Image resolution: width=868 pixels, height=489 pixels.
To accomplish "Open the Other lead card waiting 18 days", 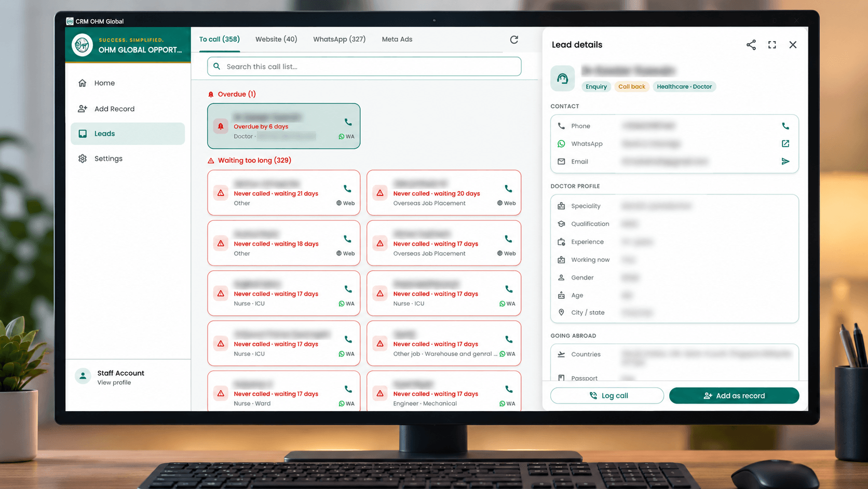I will (284, 243).
